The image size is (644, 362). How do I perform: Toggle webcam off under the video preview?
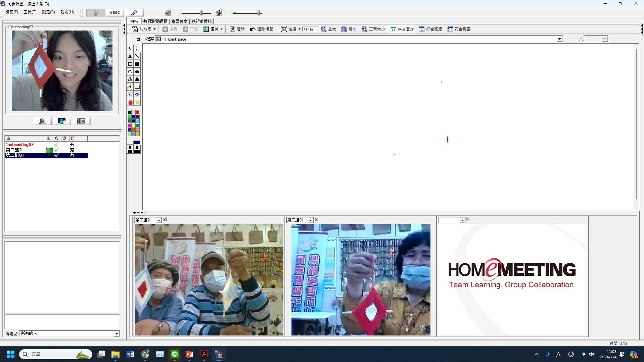coord(42,121)
